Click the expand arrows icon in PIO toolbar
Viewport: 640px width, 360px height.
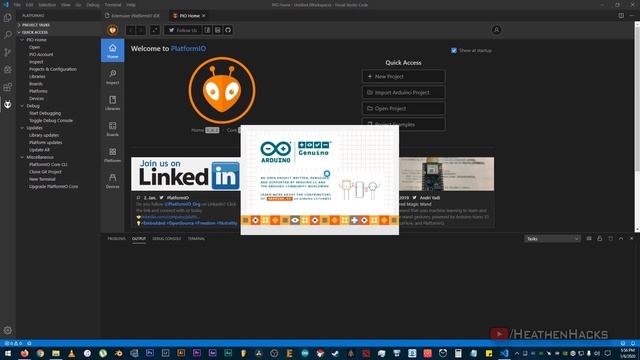click(155, 30)
